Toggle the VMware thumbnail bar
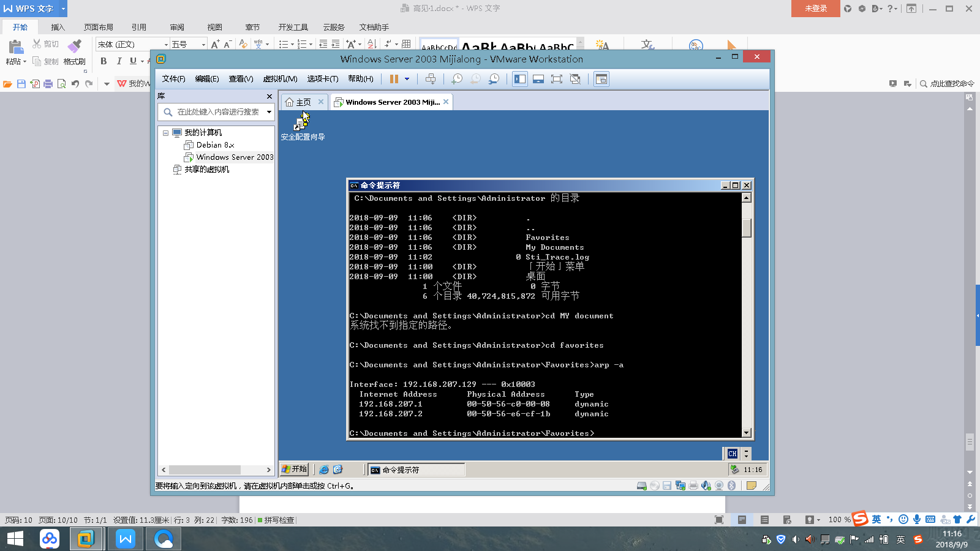Screen dimensions: 980x551 [538, 79]
